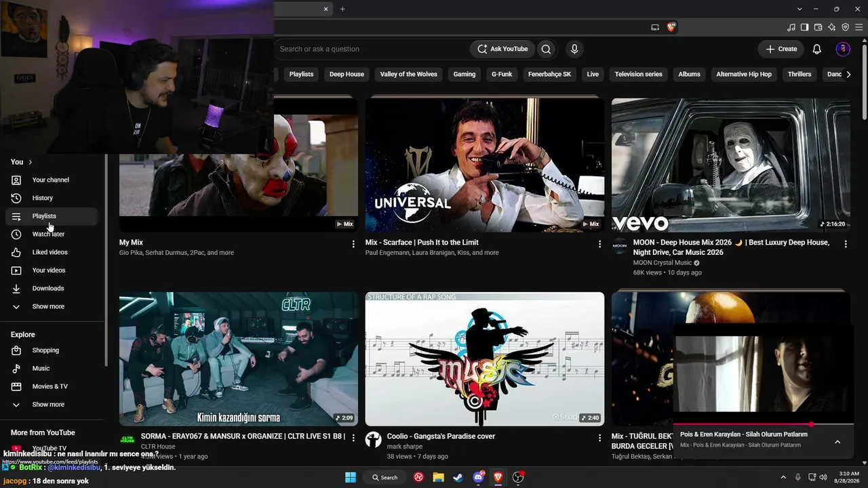Open Your channel icon in sidebar
The width and height of the screenshot is (868, 488).
tap(16, 180)
